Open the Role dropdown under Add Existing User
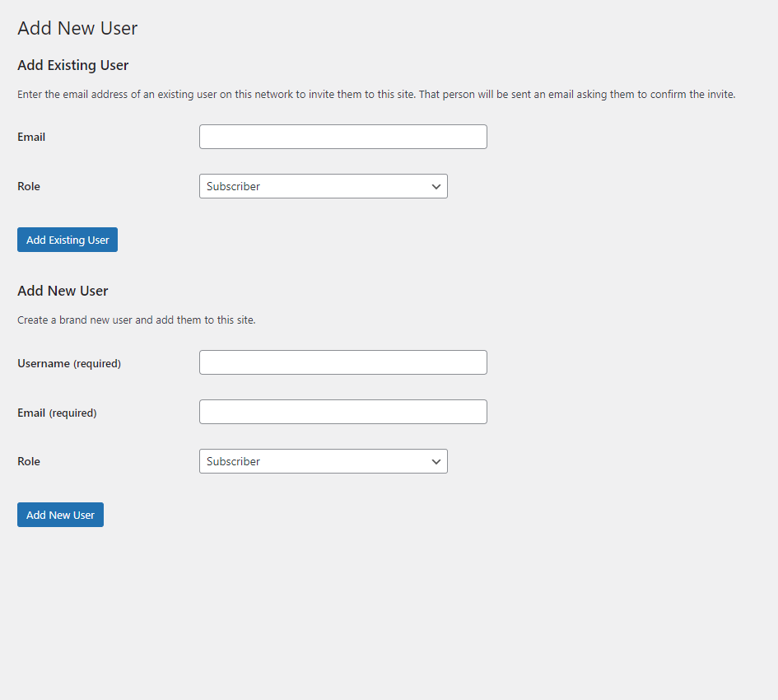This screenshot has width=778, height=700. [324, 186]
